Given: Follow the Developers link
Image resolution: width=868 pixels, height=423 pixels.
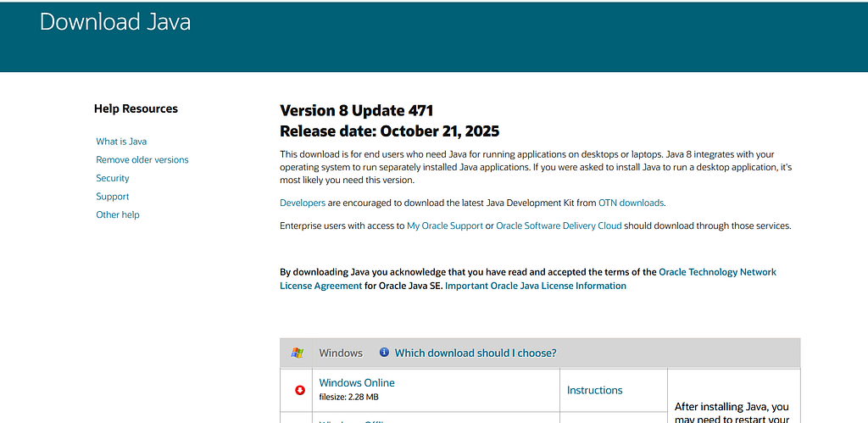Looking at the screenshot, I should 303,203.
